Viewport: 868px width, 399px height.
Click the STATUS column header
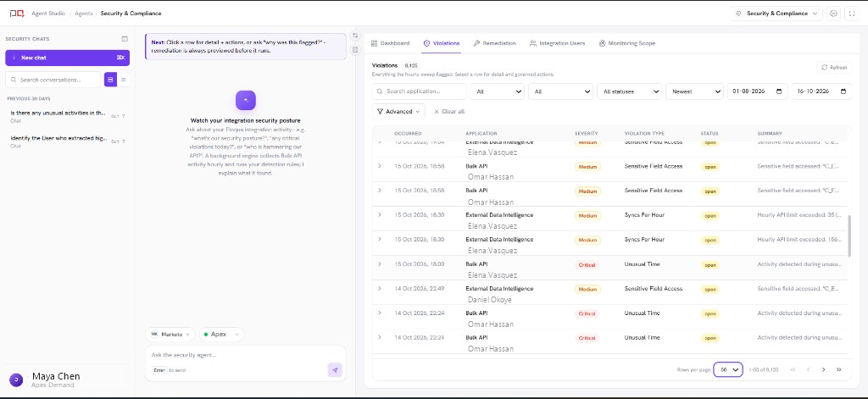click(x=709, y=133)
